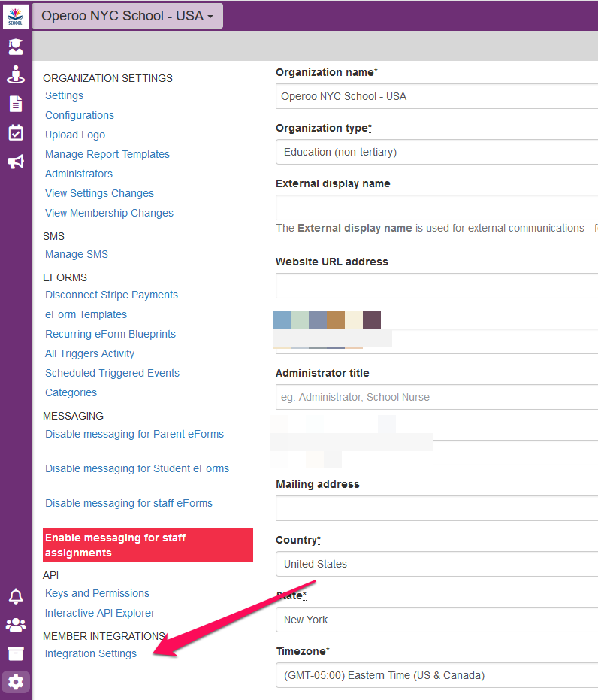Open the megaphone announcements icon
Screen dimensions: 598x700
(x=16, y=162)
